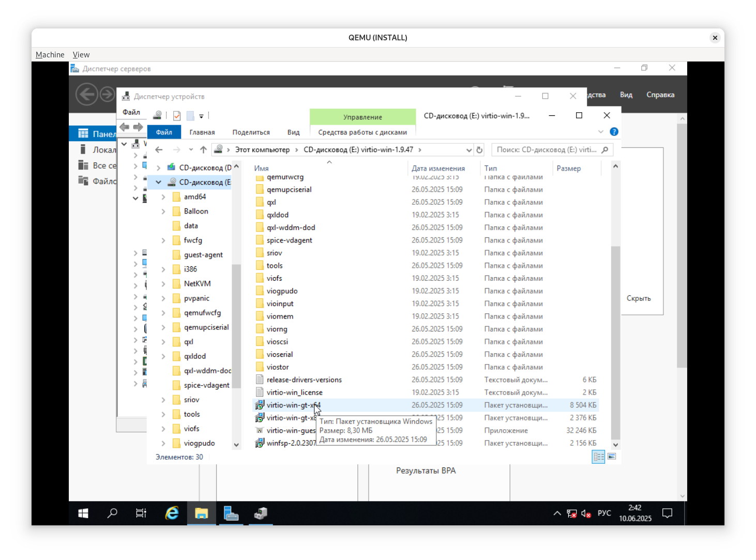This screenshot has height=560, width=756.
Task: Open Task View on the taskbar
Action: 141,513
